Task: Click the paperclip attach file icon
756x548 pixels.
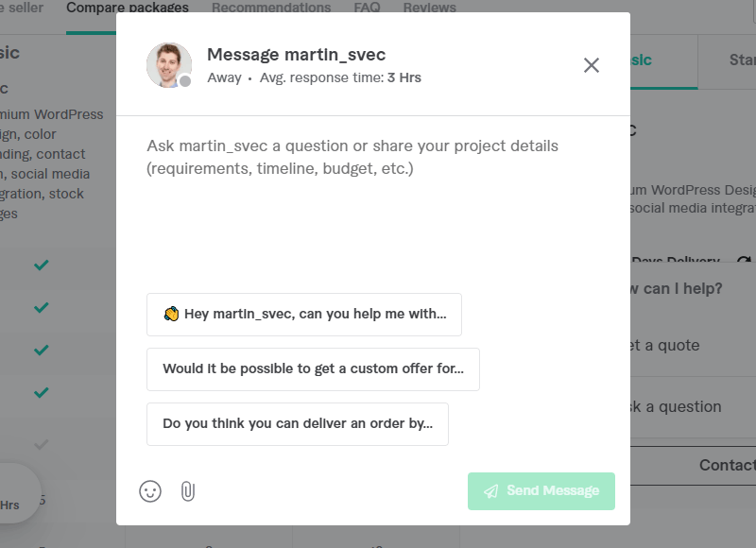Action: [x=187, y=491]
